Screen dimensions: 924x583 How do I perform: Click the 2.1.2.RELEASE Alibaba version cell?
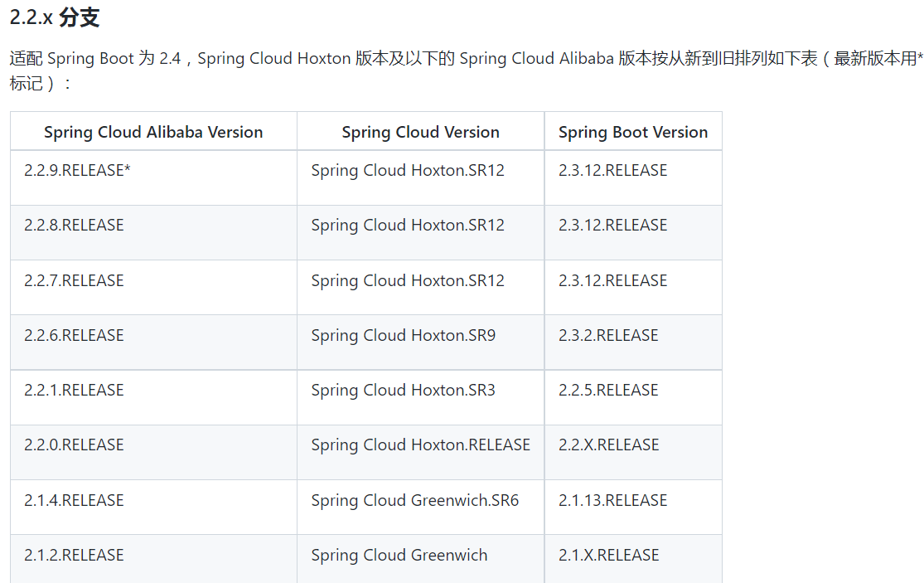pos(74,556)
